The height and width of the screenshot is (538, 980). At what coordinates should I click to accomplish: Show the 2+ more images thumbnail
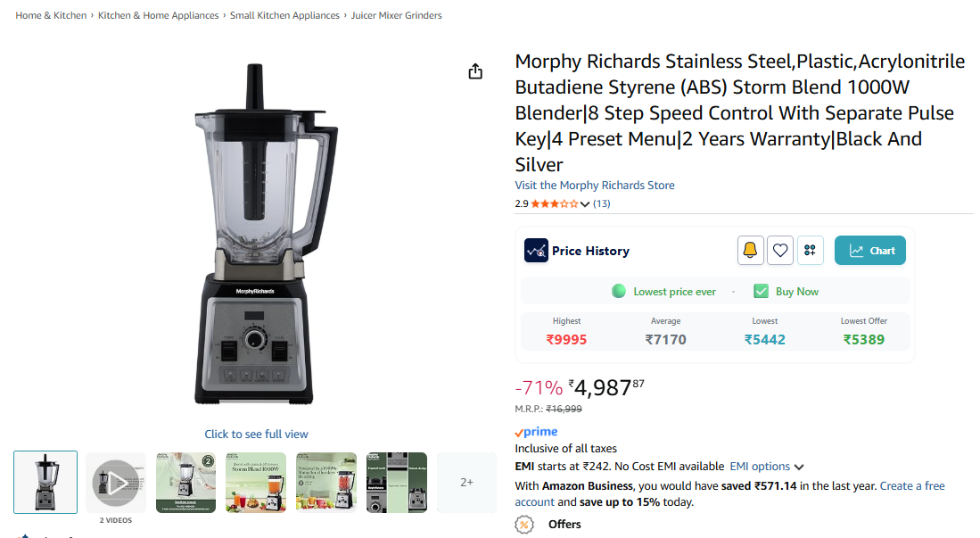466,482
